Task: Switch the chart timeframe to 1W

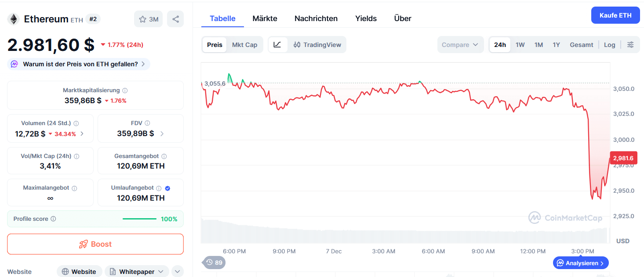Action: click(520, 44)
